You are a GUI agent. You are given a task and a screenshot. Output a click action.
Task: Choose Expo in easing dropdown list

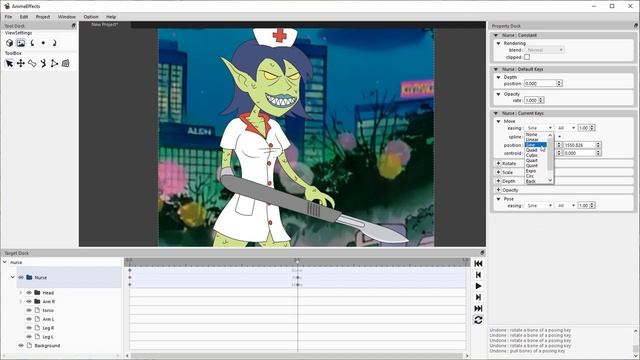pyautogui.click(x=536, y=171)
